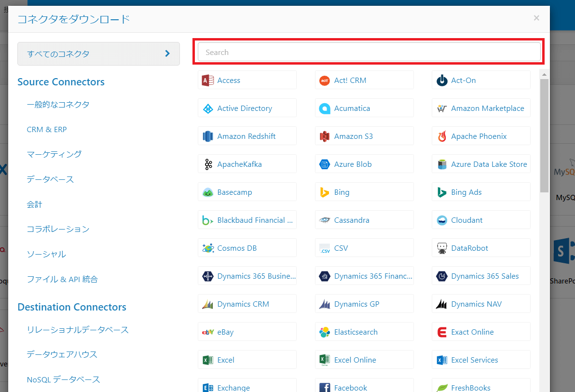Open the FreshBooks connector

(x=481, y=386)
